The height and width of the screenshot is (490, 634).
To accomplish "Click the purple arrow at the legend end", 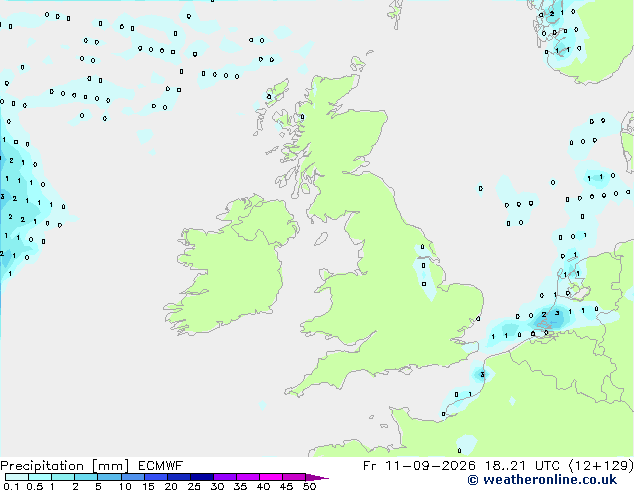I will [317, 477].
